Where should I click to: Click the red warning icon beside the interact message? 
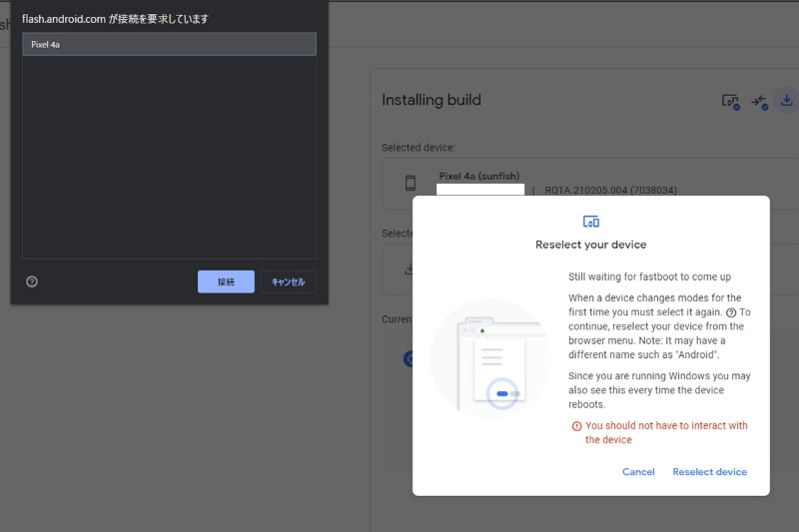pyautogui.click(x=576, y=426)
